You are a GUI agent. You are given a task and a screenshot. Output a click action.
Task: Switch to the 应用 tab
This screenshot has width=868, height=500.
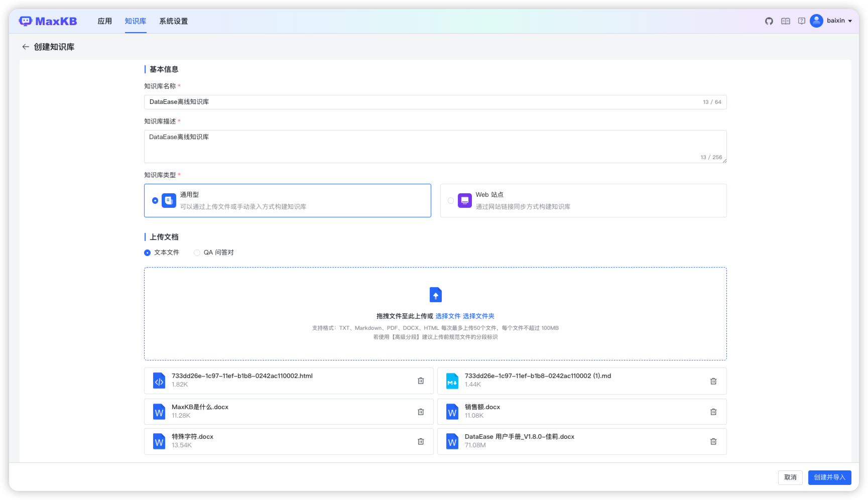click(104, 21)
